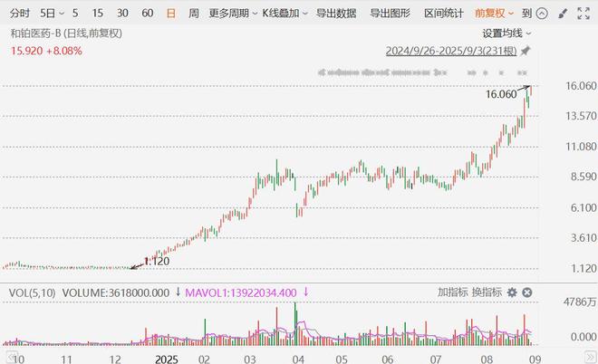Click the VOLUME down-arrow indicator

[x=178, y=292]
